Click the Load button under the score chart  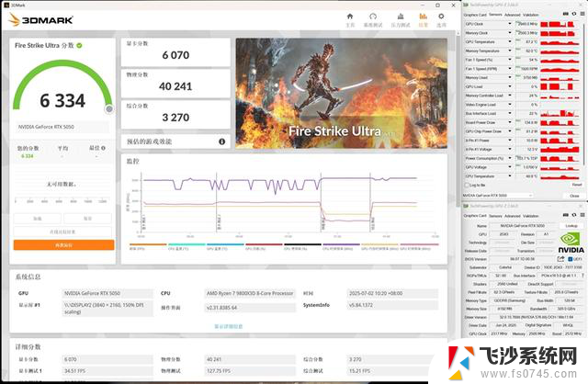[38, 219]
